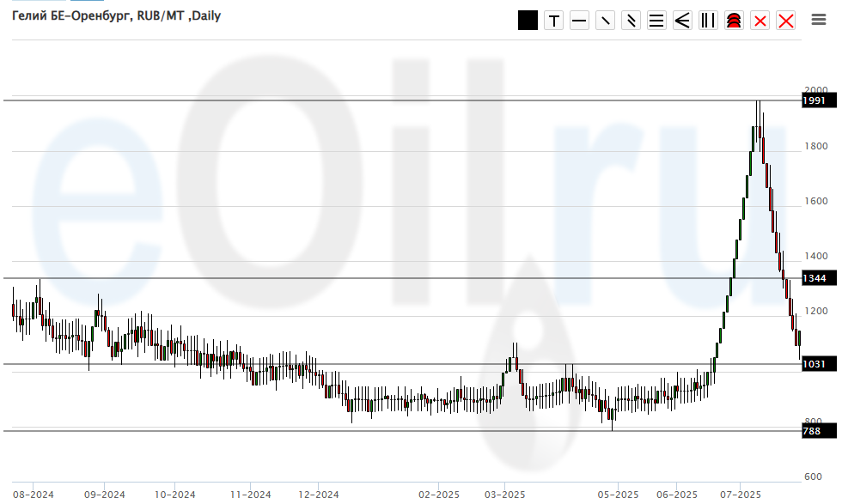Select the red arcs tool
Viewport: 842px width, 504px height.
(734, 21)
